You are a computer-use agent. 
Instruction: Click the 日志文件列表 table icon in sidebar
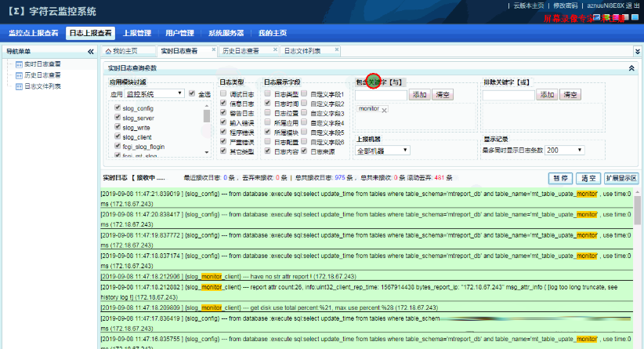pyautogui.click(x=19, y=86)
